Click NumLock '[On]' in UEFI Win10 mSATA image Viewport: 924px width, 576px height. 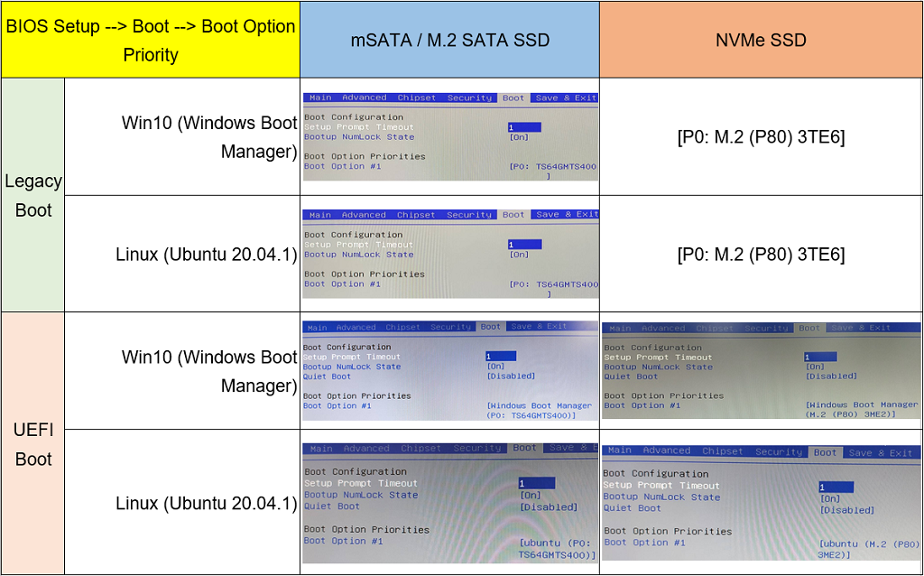click(x=495, y=367)
